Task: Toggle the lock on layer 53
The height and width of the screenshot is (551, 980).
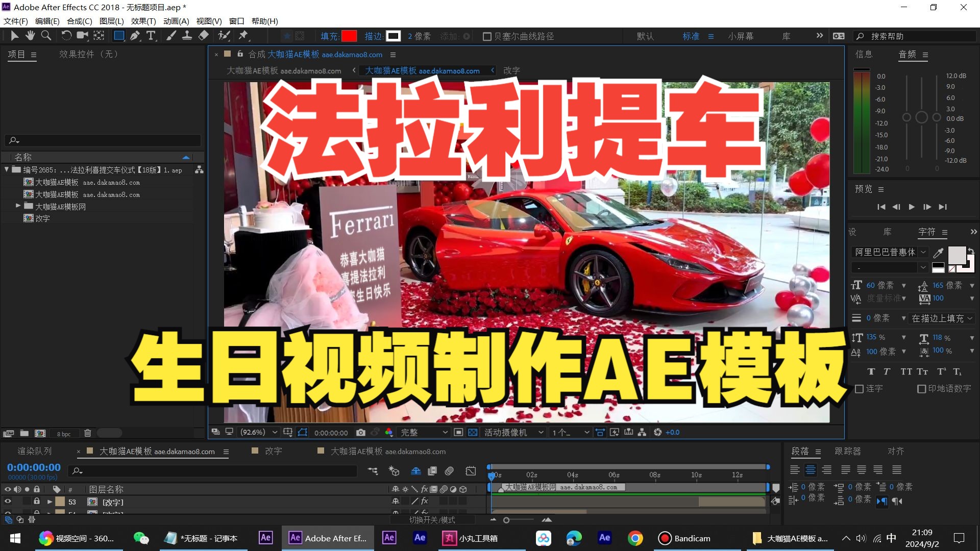Action: 37,502
